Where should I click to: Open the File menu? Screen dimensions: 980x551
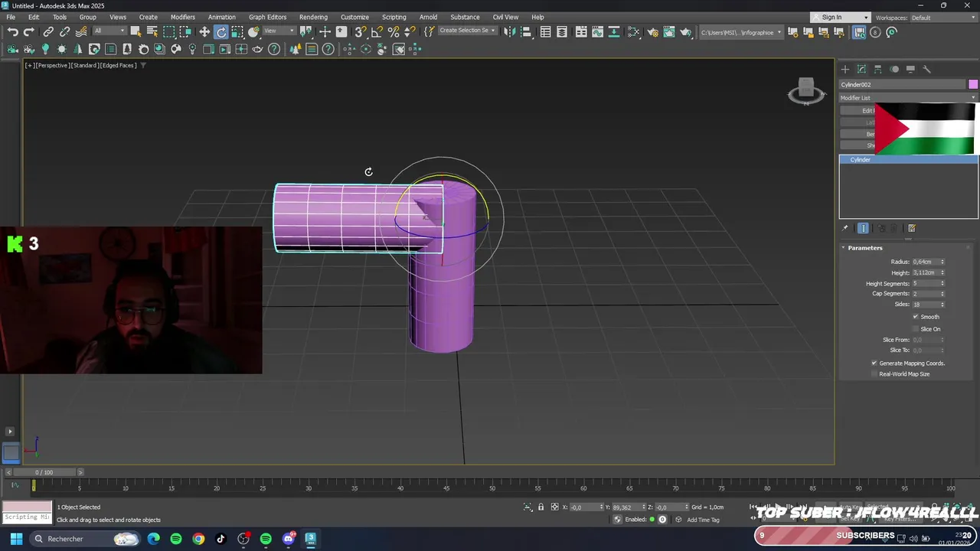point(11,17)
